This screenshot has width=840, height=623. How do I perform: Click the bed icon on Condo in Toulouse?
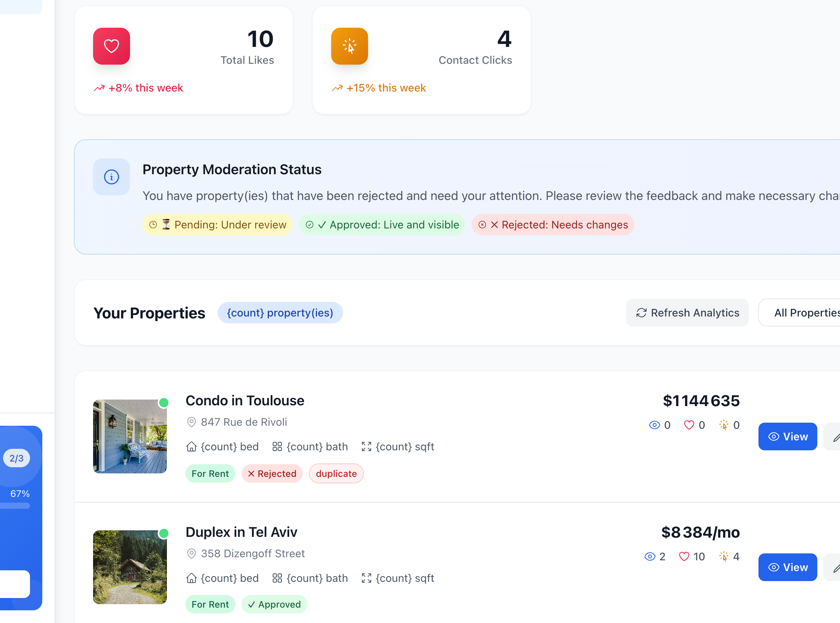(x=191, y=446)
